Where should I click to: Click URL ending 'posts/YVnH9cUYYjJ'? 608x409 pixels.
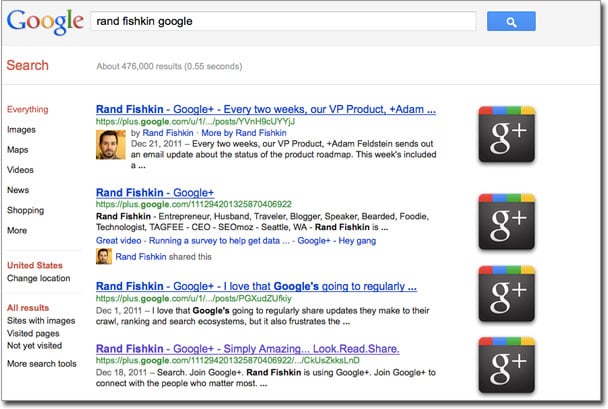pos(195,121)
